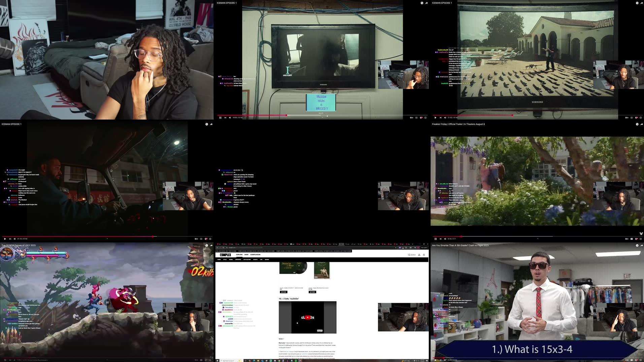Toggle autoplay in the 21:52 ICEMAN player

click(626, 118)
